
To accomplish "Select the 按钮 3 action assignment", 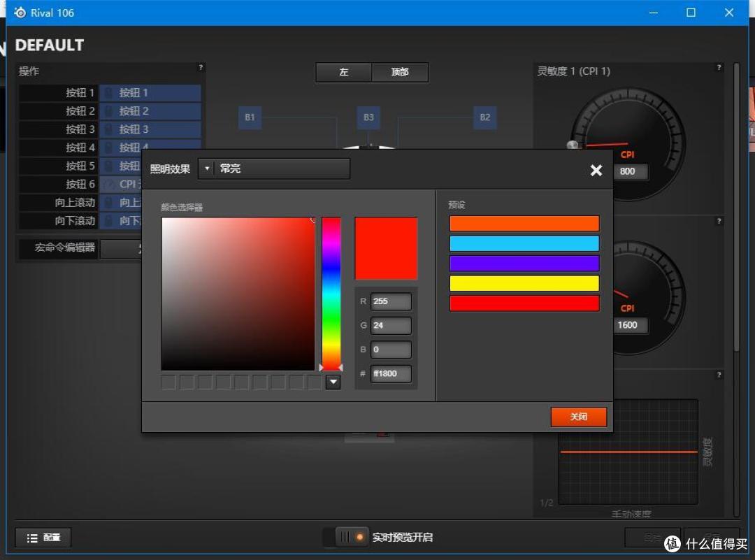I will 150,129.
